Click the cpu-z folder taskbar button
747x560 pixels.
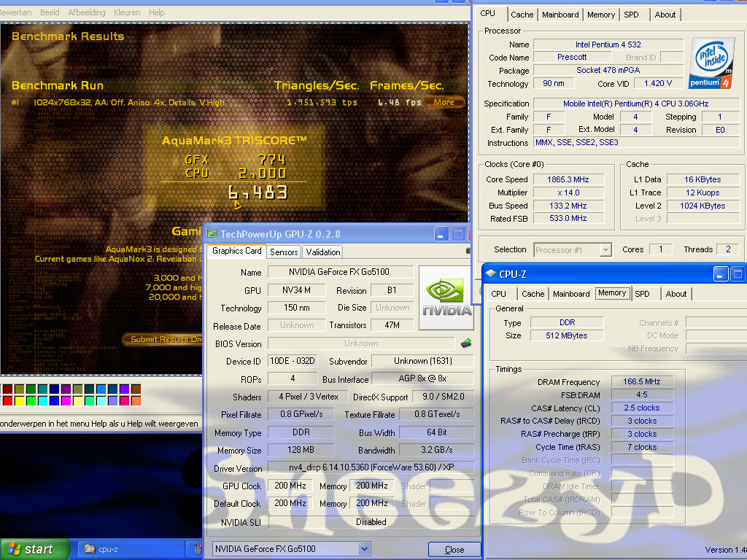[x=131, y=549]
